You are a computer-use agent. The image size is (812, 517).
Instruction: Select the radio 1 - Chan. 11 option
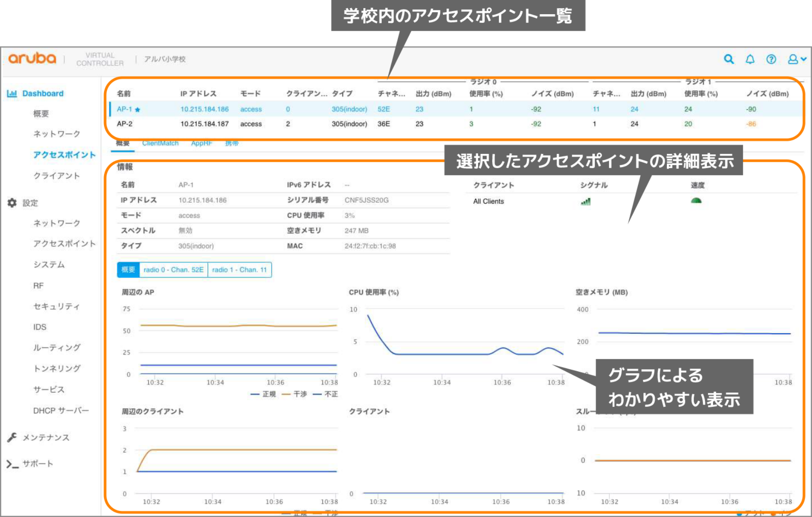pyautogui.click(x=240, y=269)
